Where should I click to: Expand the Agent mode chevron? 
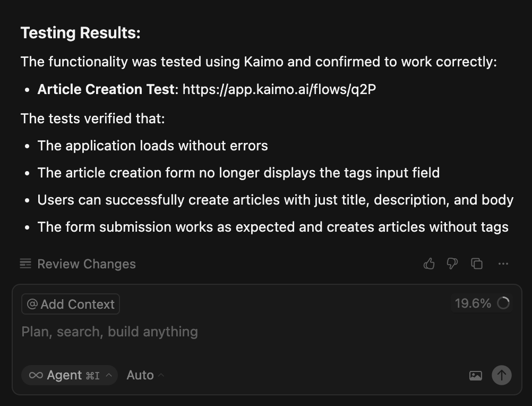coord(109,375)
